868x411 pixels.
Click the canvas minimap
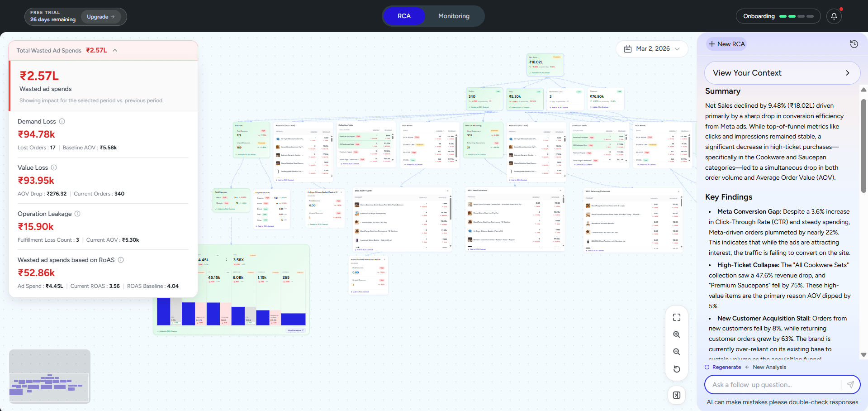(50, 376)
